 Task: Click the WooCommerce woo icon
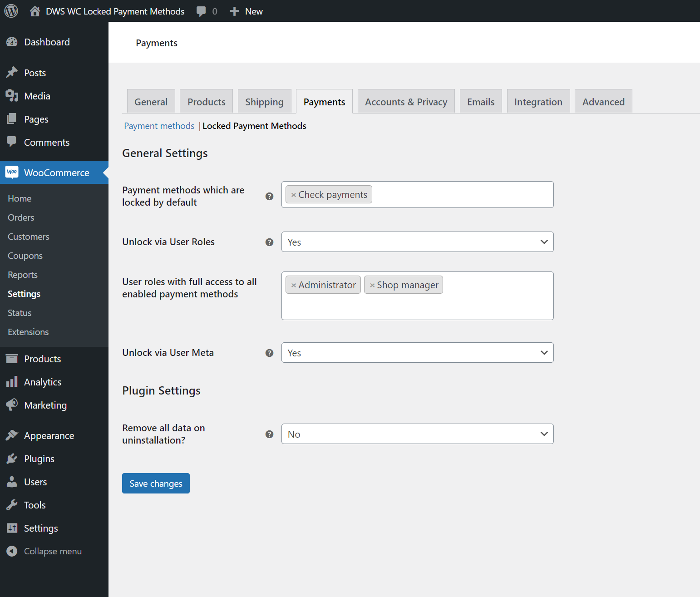(12, 173)
